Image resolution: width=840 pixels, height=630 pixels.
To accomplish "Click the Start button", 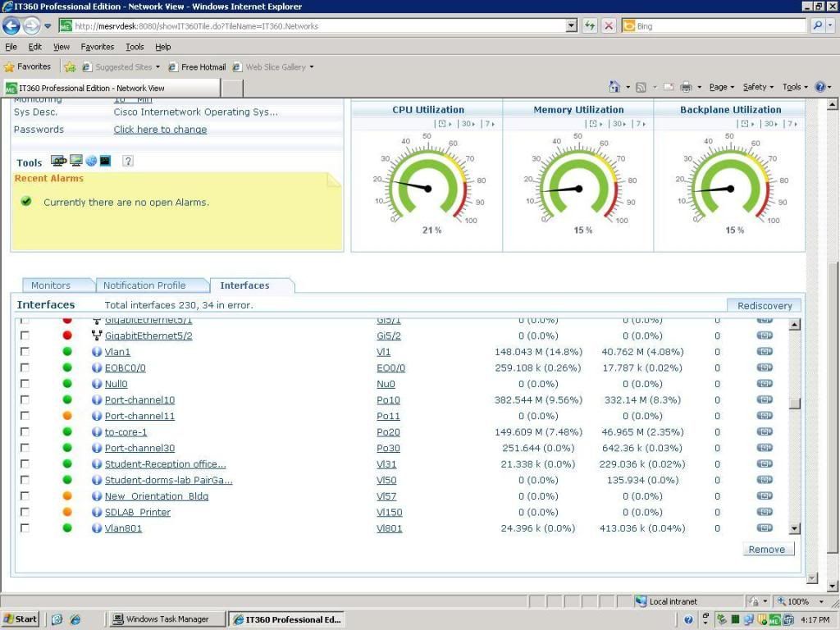I will [21, 619].
